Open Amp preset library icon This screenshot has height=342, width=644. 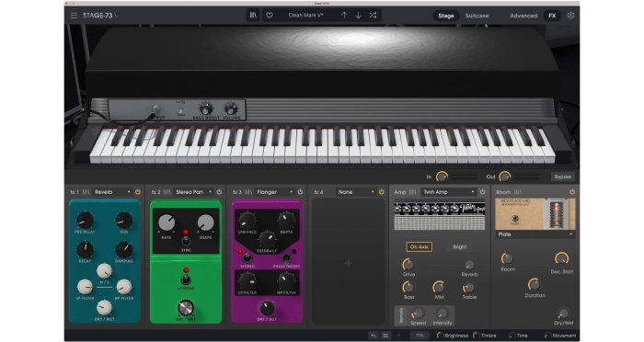(x=413, y=192)
